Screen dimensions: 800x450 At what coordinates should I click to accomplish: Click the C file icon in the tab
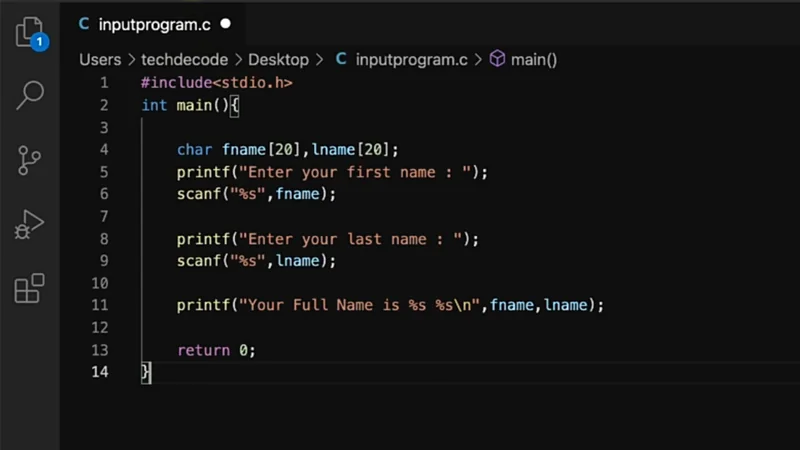(x=83, y=22)
